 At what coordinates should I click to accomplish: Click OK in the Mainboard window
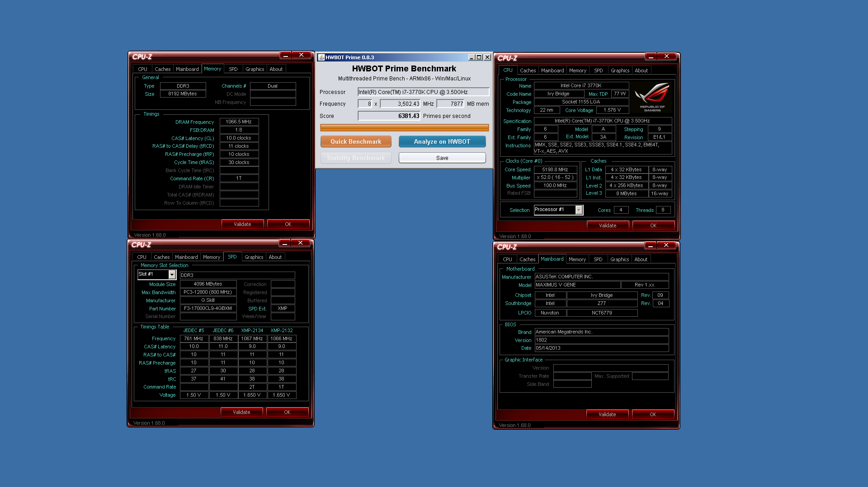pos(653,415)
